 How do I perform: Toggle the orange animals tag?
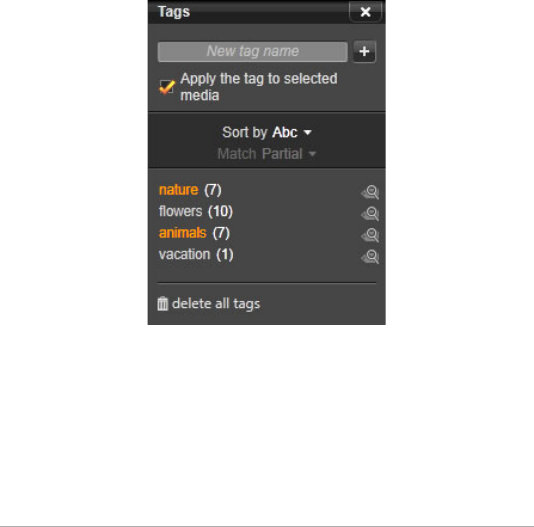(x=183, y=233)
